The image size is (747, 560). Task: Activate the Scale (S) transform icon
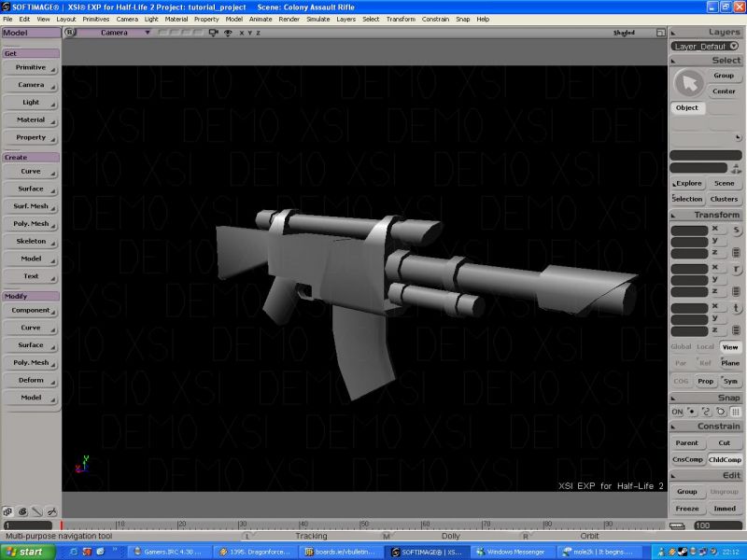pos(736,230)
